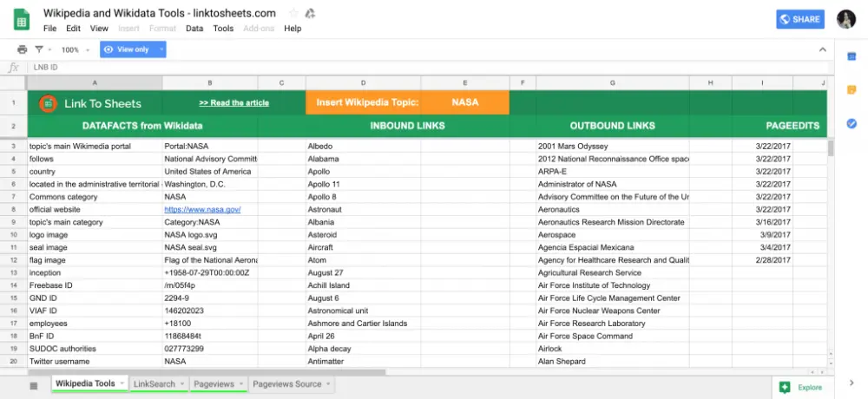Select column G header
Viewport: 868px width, 399px height.
(612, 83)
